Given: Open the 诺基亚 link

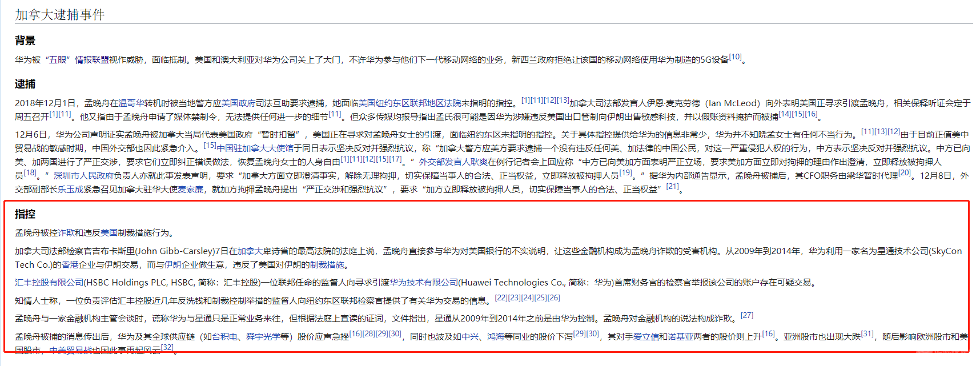Looking at the screenshot, I should click(680, 337).
